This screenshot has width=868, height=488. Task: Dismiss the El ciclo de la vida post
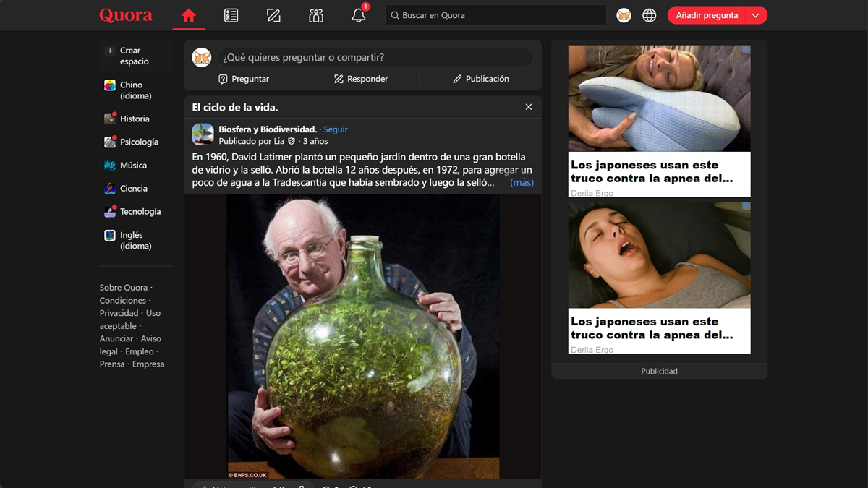529,107
